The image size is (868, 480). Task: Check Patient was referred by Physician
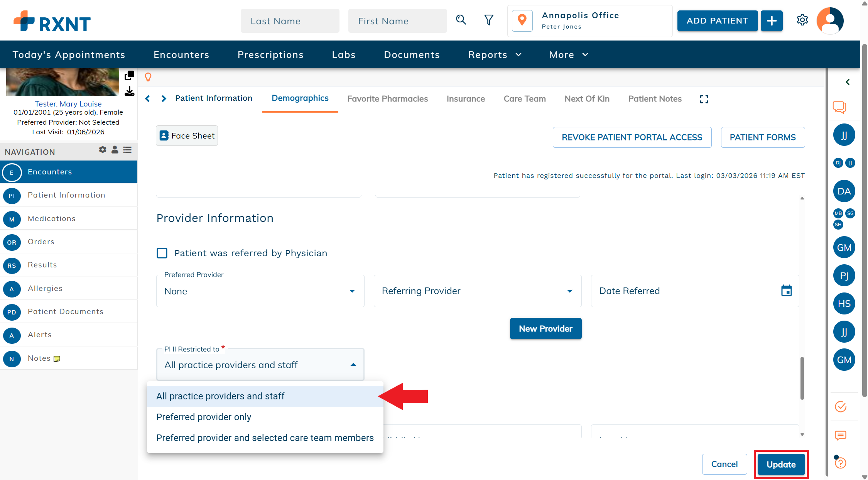coord(162,253)
